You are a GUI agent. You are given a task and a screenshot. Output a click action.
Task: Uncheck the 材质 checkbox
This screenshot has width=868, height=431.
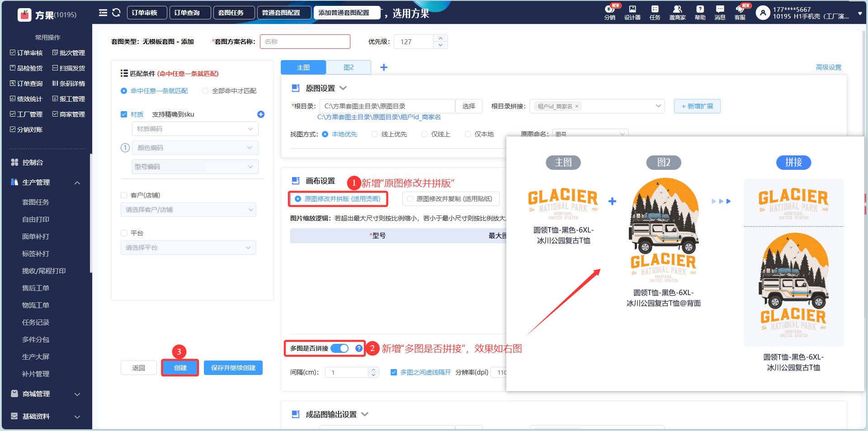tap(124, 114)
